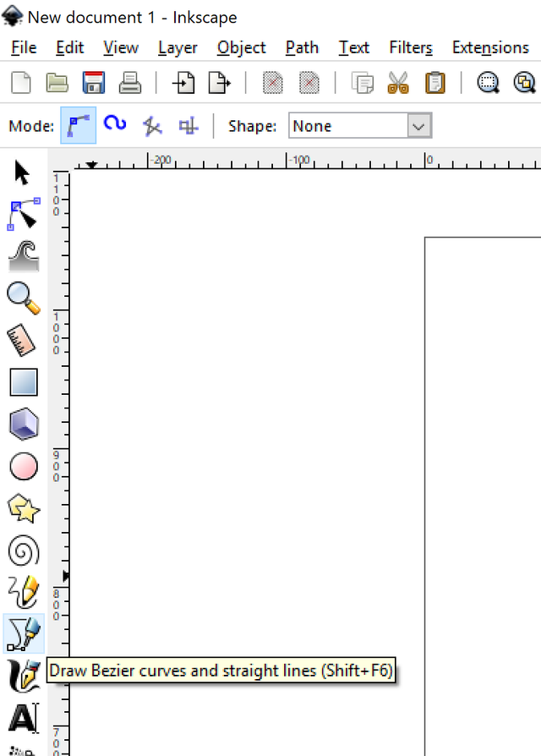541x756 pixels.
Task: Open the Filters menu
Action: (x=411, y=47)
